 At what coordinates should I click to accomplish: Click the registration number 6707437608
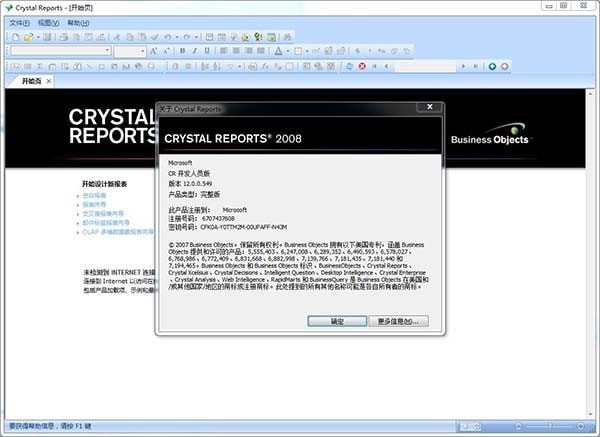[218, 218]
